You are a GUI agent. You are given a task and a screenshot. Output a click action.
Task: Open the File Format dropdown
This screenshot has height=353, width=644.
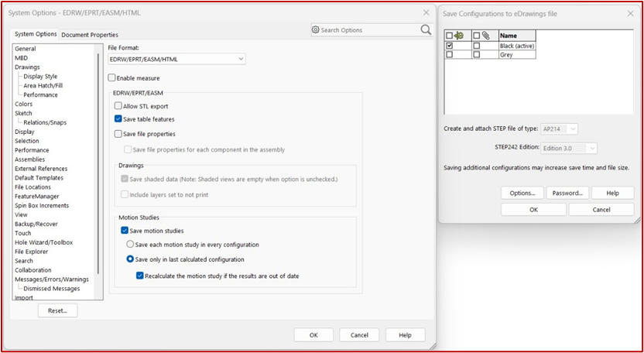(176, 59)
